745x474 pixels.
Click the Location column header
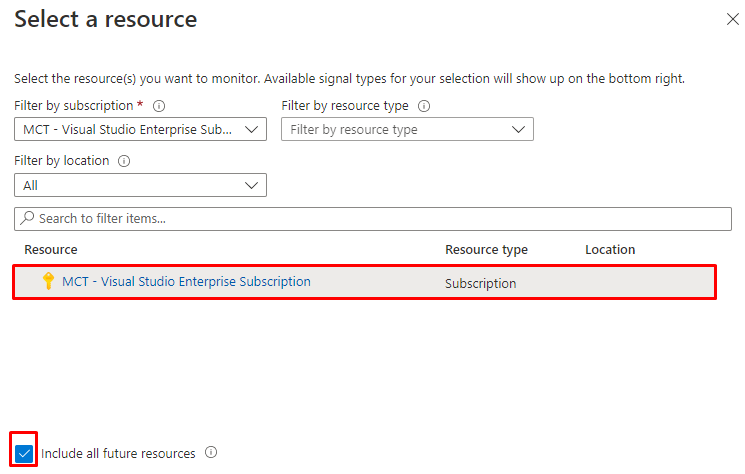click(610, 249)
